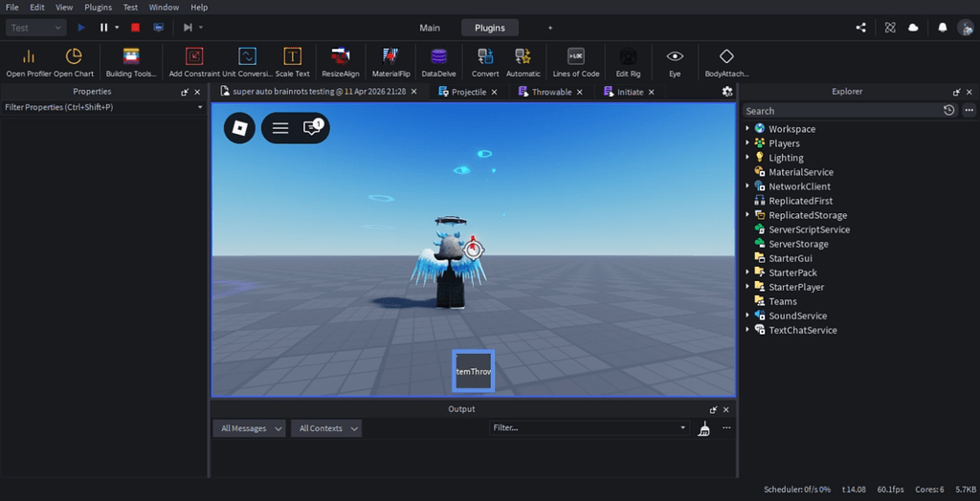Expand the Lighting tree node

tap(746, 157)
